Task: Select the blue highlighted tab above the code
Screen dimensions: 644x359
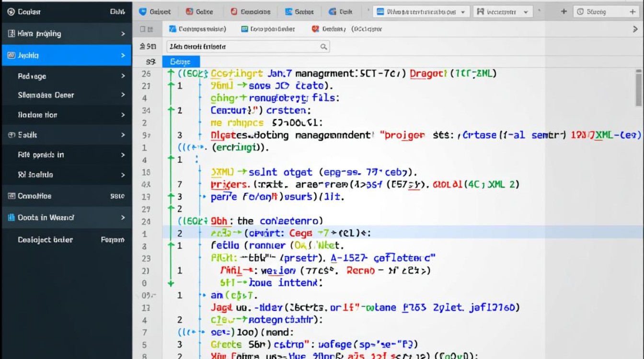Action: 181,62
